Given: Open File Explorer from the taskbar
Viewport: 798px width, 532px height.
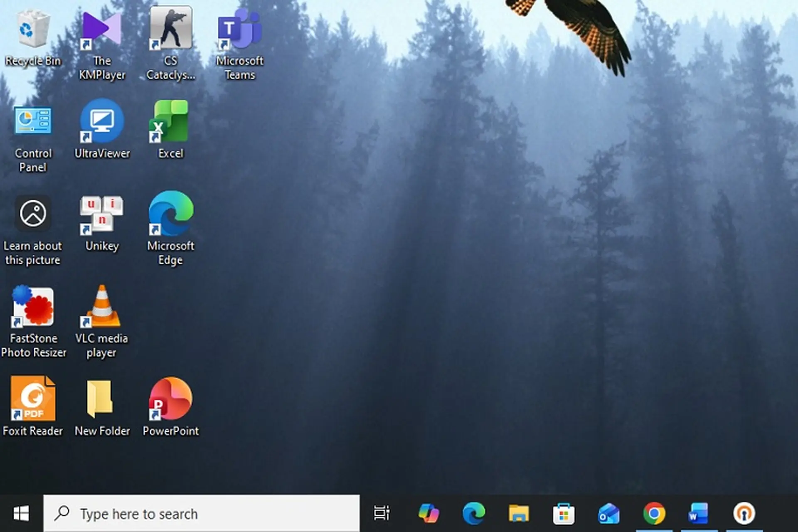Looking at the screenshot, I should click(519, 513).
